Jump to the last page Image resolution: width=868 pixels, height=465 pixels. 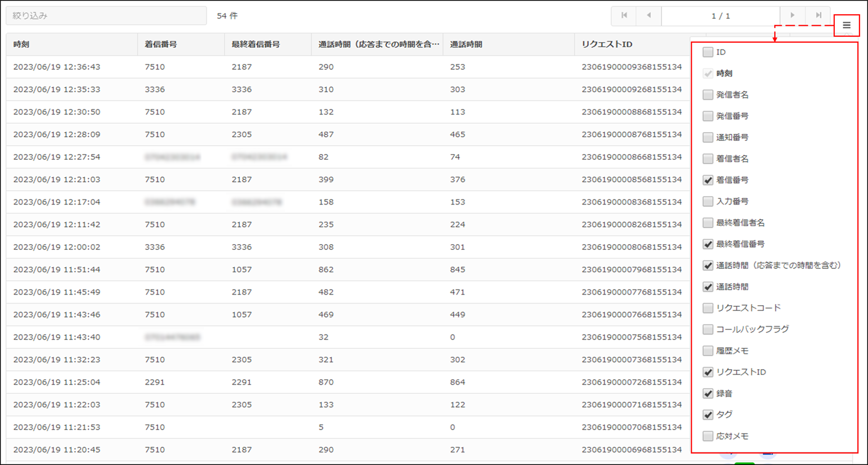[818, 16]
